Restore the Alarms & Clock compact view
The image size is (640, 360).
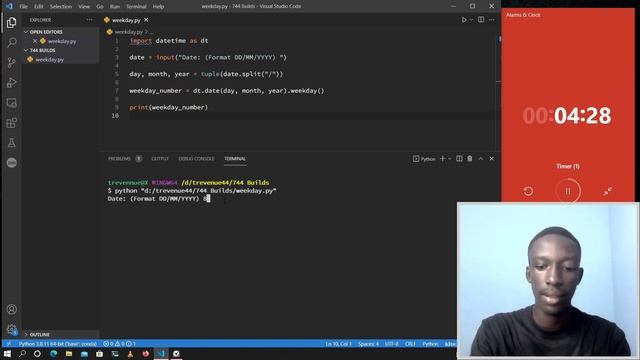(607, 191)
